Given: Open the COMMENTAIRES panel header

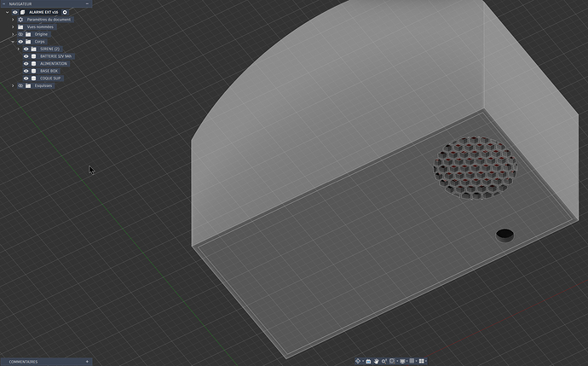Looking at the screenshot, I should click(x=46, y=362).
